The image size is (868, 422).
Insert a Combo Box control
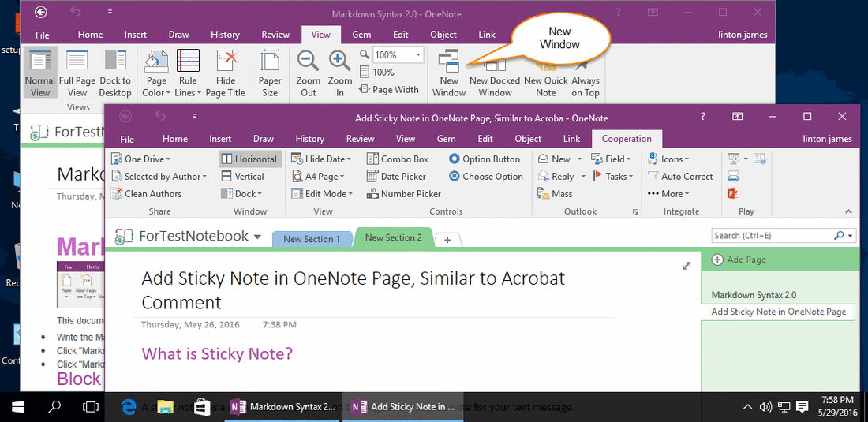[x=398, y=159]
